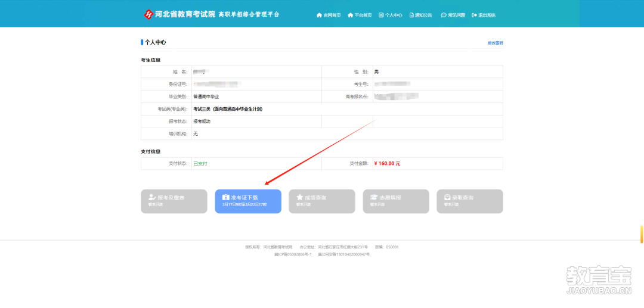
Task: Click the 报考及缴费 button label
Action: point(171,198)
